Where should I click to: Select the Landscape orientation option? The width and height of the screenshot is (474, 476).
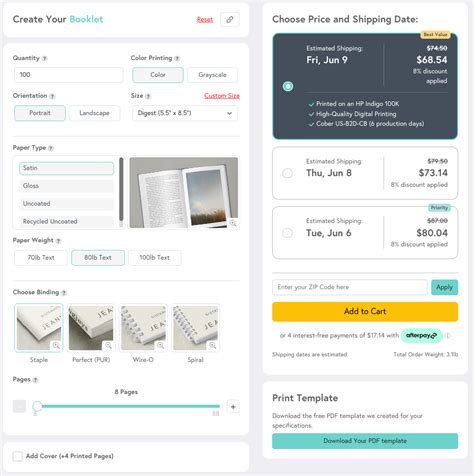point(94,113)
